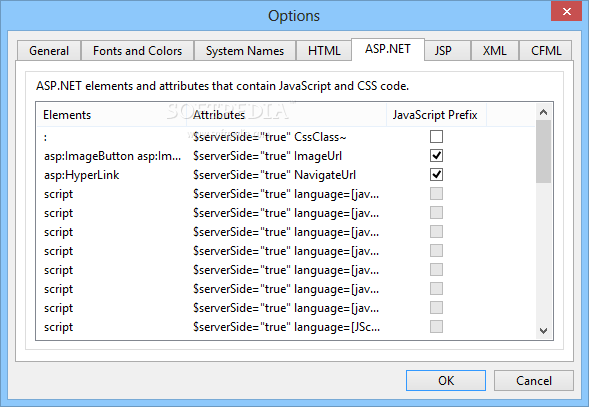
Task: Switch to the General tab
Action: [49, 51]
